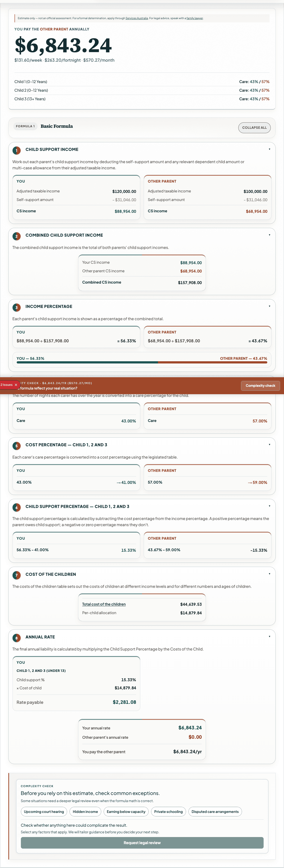Click the step 6 circle icon beside Child Support Percentage

point(16,507)
